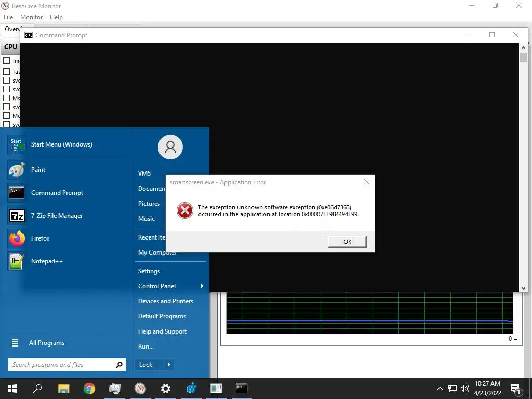Viewport: 532px width, 399px height.
Task: Click the user avatar picture in Start menu
Action: (x=170, y=147)
